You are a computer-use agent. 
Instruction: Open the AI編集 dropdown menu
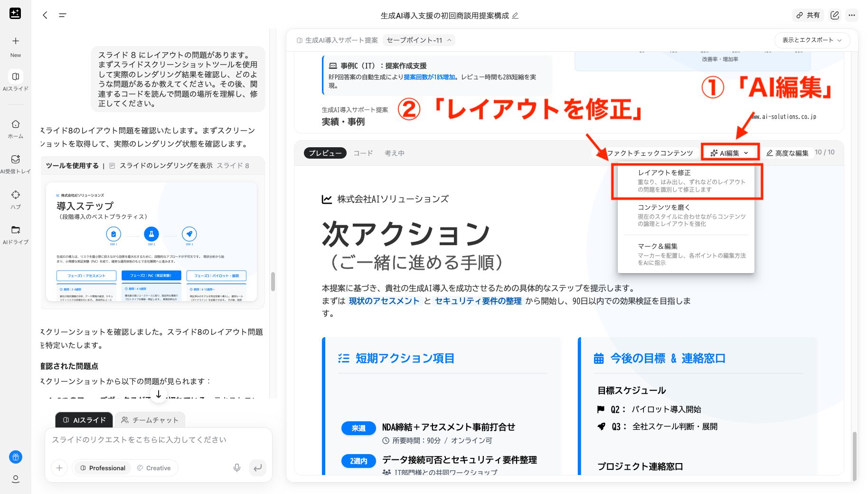pyautogui.click(x=730, y=153)
